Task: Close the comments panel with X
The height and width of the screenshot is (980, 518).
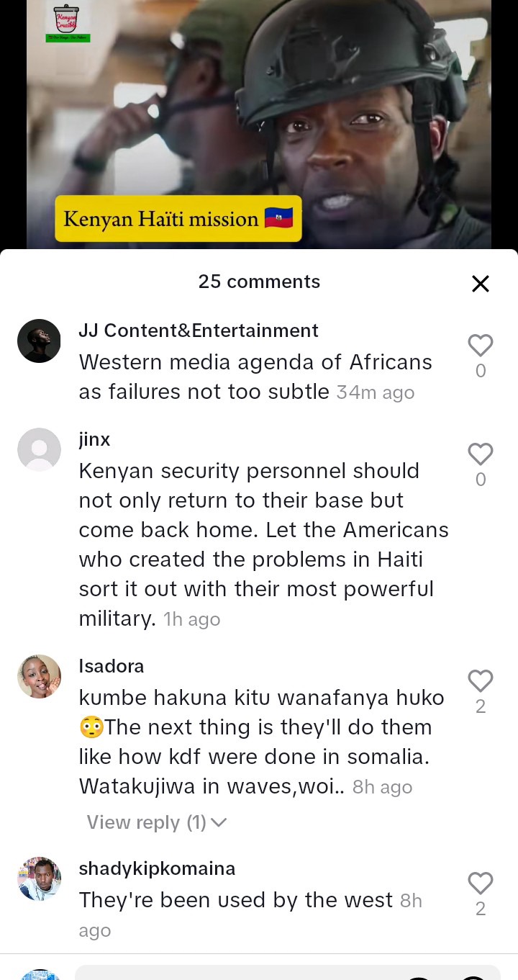Action: pos(481,284)
